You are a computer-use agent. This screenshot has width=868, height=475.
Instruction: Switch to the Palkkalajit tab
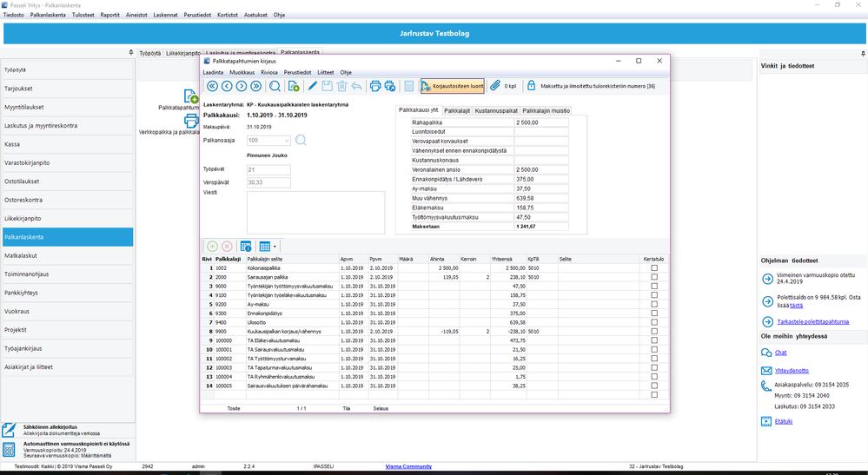pos(457,110)
